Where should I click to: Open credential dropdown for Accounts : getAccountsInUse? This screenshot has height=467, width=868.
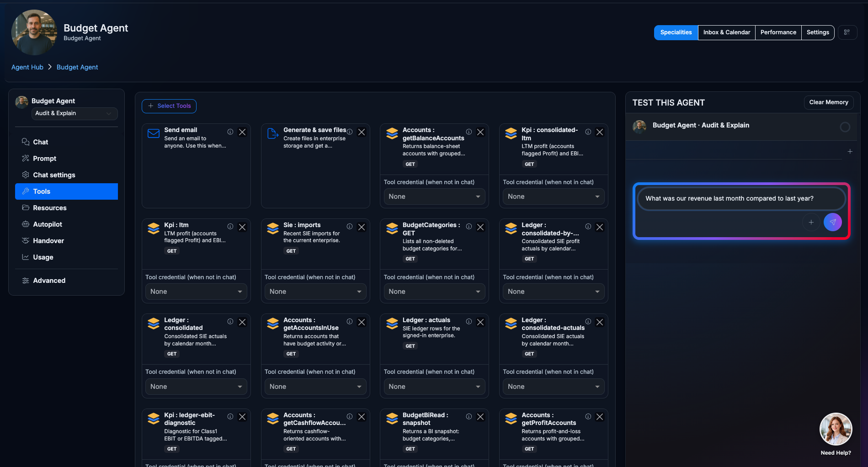click(x=315, y=387)
